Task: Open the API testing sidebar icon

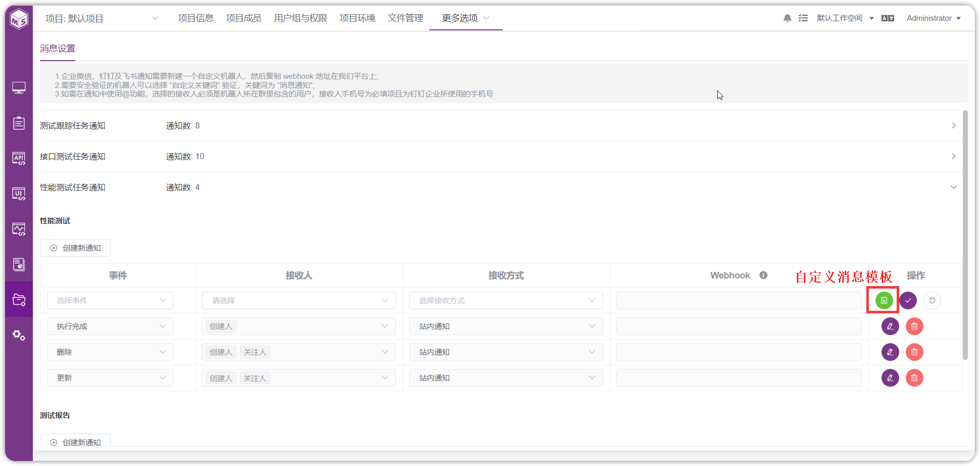Action: tap(19, 158)
